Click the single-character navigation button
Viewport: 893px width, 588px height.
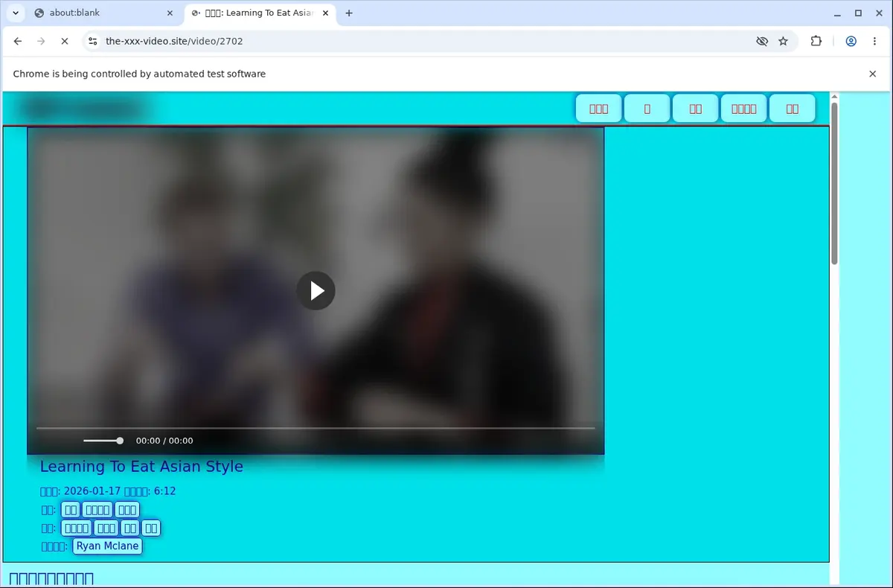pyautogui.click(x=647, y=109)
